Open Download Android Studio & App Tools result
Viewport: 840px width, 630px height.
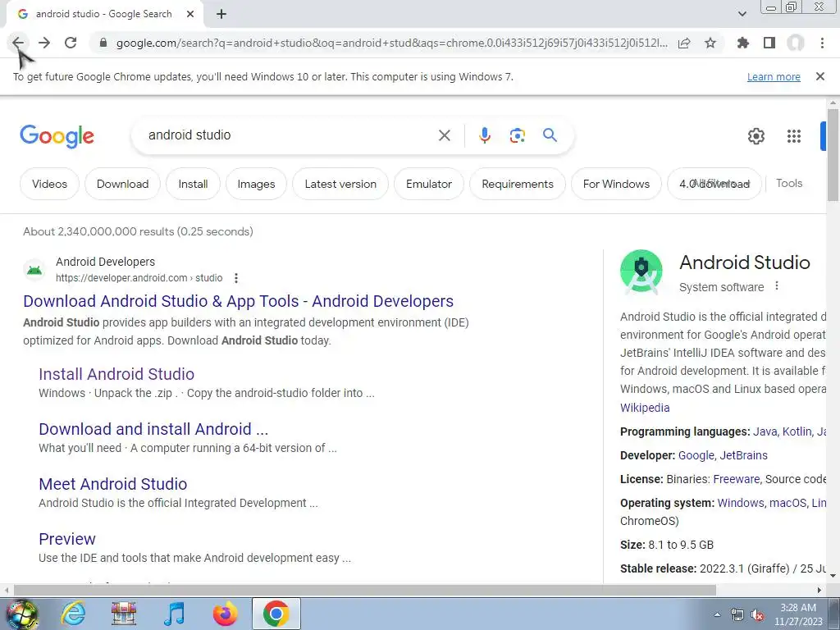239,301
